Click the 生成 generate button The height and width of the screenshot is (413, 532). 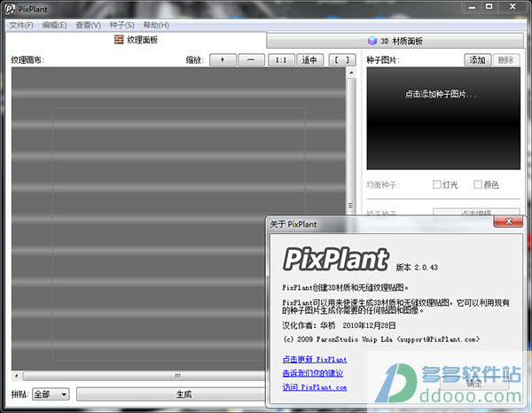click(x=170, y=394)
